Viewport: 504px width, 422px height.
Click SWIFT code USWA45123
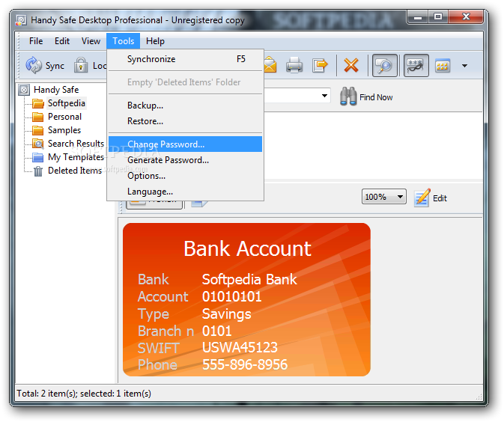coord(240,347)
